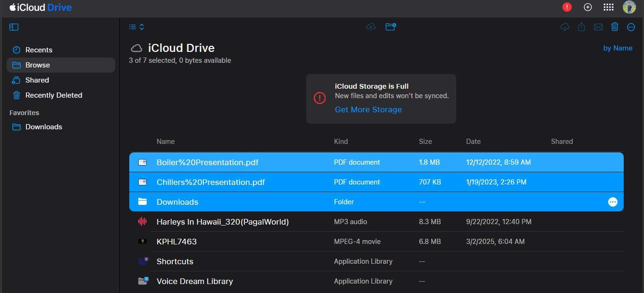Open the list view options switcher

(136, 27)
